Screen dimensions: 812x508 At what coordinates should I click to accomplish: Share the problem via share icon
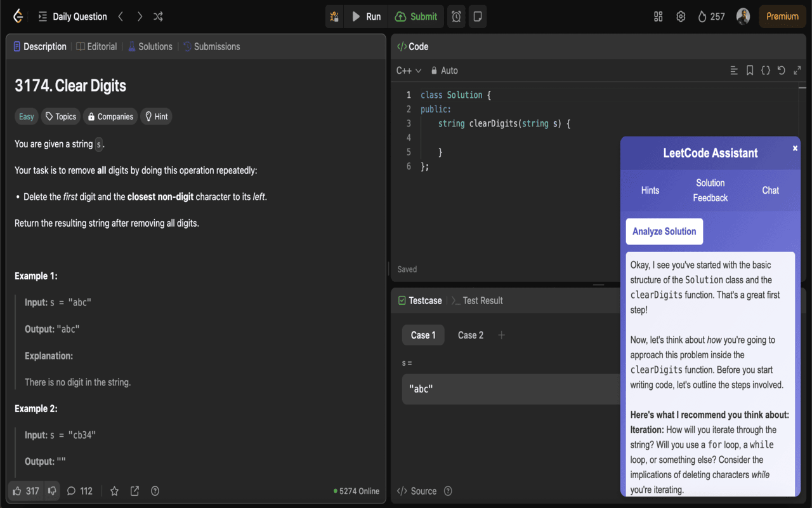pyautogui.click(x=134, y=490)
